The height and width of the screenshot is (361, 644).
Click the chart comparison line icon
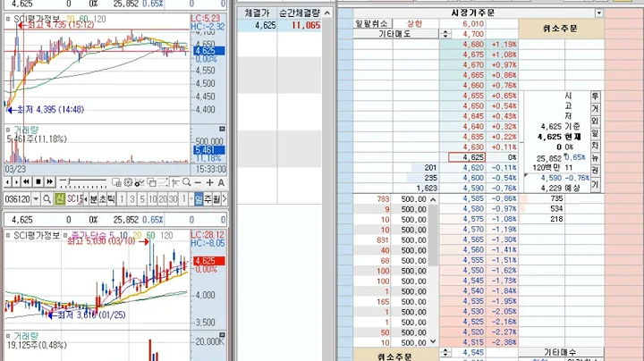[163, 182]
